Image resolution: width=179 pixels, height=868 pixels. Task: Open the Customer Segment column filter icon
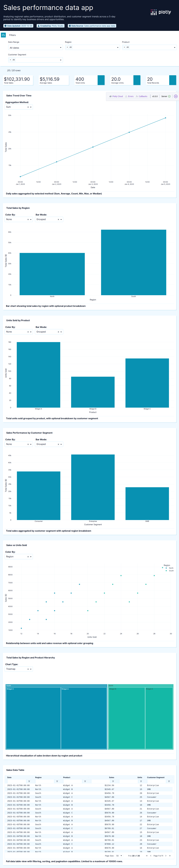point(169,781)
